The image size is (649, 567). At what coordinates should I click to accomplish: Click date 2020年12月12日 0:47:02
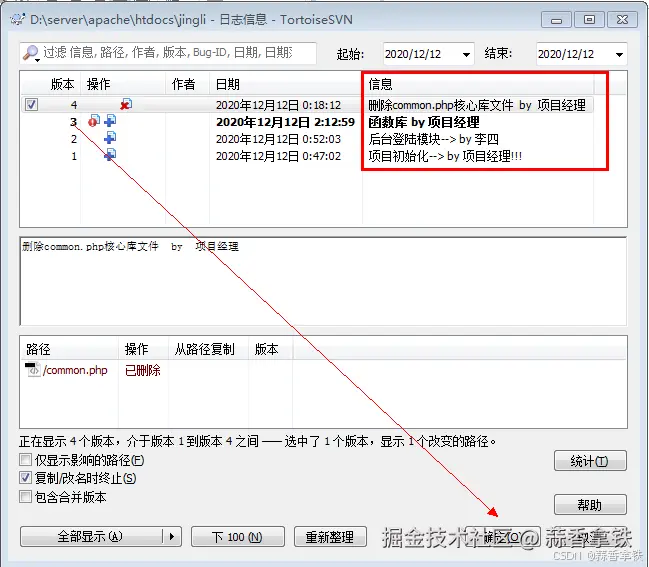click(278, 156)
